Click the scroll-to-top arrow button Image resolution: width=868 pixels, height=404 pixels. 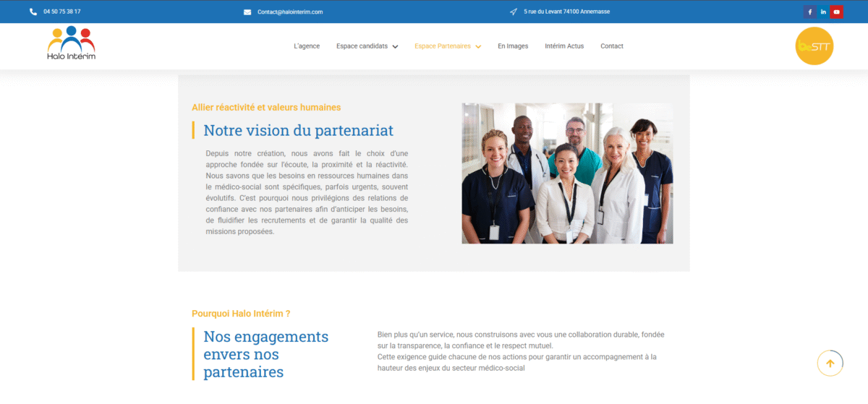click(830, 364)
